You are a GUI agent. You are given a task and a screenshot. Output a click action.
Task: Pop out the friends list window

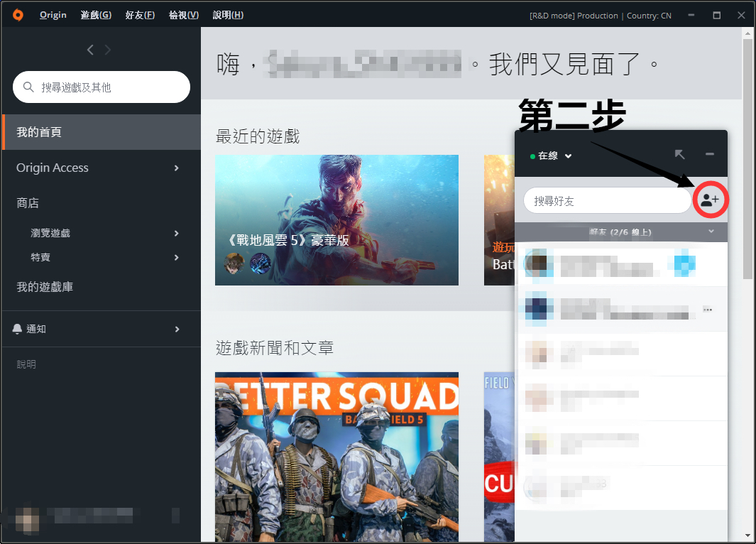(x=680, y=154)
